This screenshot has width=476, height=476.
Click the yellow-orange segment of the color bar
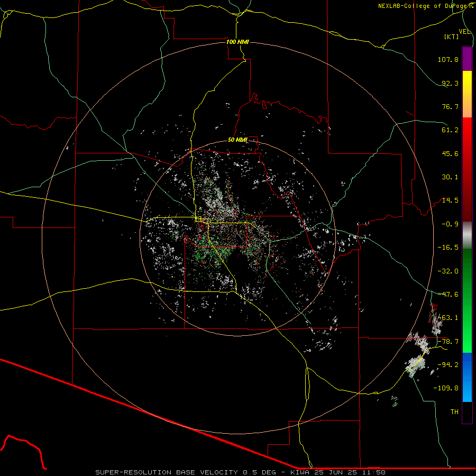pyautogui.click(x=467, y=94)
